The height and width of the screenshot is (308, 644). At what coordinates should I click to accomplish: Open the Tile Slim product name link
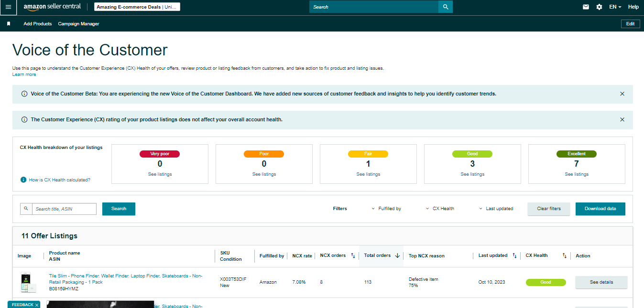(126, 279)
